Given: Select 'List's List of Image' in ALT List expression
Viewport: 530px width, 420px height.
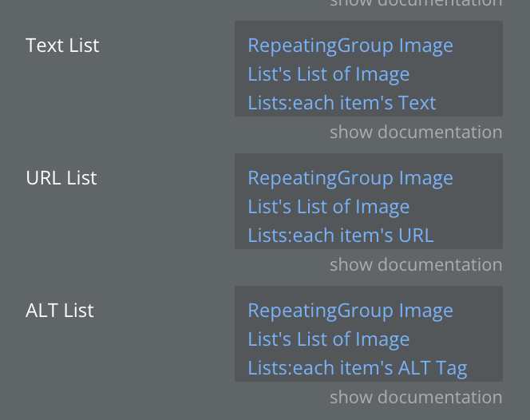Looking at the screenshot, I should (328, 339).
